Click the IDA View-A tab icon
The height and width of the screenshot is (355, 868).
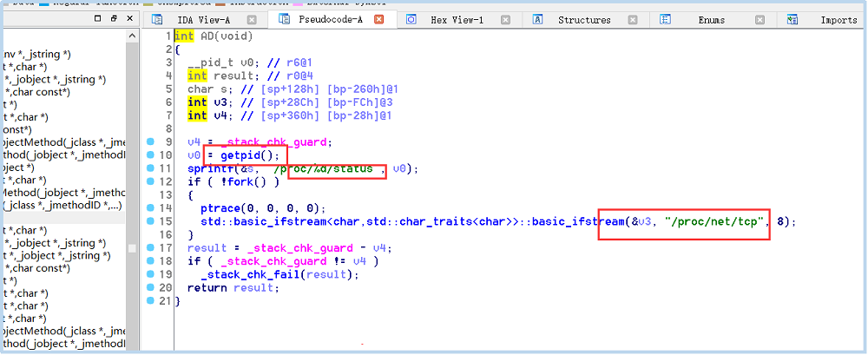[x=157, y=20]
